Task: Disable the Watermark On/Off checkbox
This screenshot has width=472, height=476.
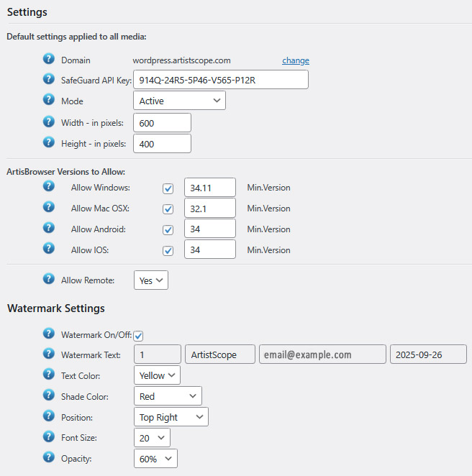Action: tap(138, 336)
